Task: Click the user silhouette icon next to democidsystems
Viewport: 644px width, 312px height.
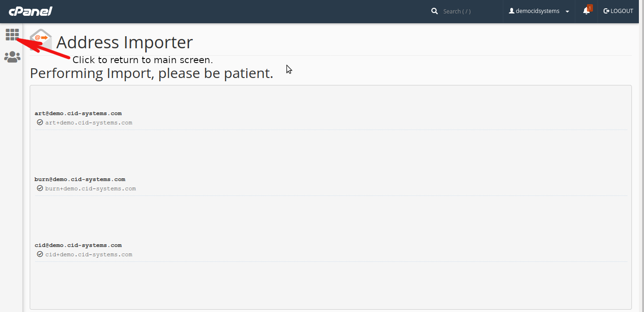Action: coord(512,11)
